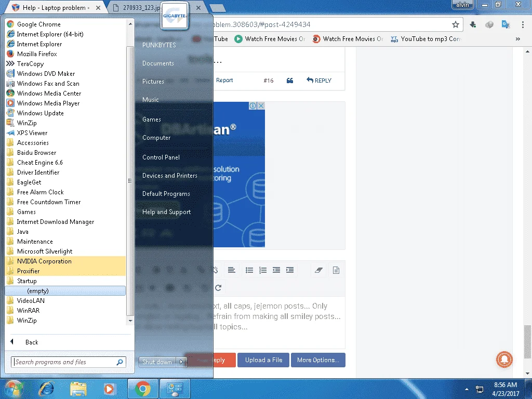Open YouTube to mp3 Converter bookmark
Screen dimensions: 532x399
coord(426,39)
